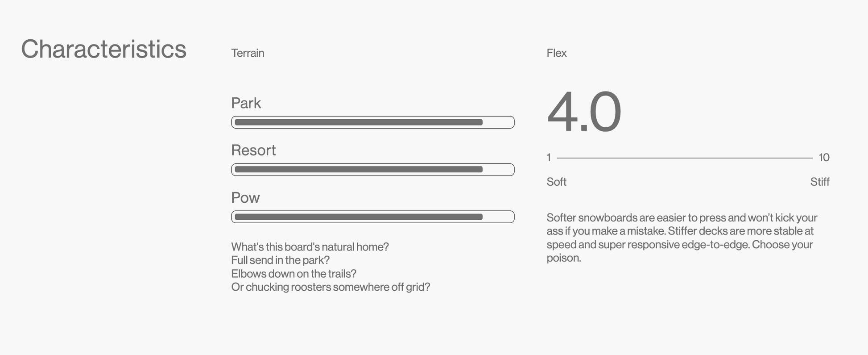Click the "Elbows down on the trails?" line
This screenshot has height=355, width=868.
(293, 274)
